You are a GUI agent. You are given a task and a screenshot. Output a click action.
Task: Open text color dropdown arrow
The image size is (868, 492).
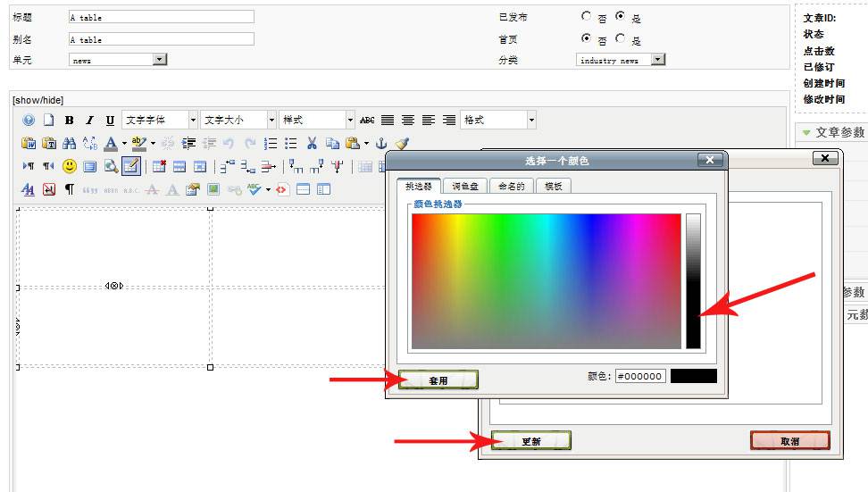tap(124, 144)
